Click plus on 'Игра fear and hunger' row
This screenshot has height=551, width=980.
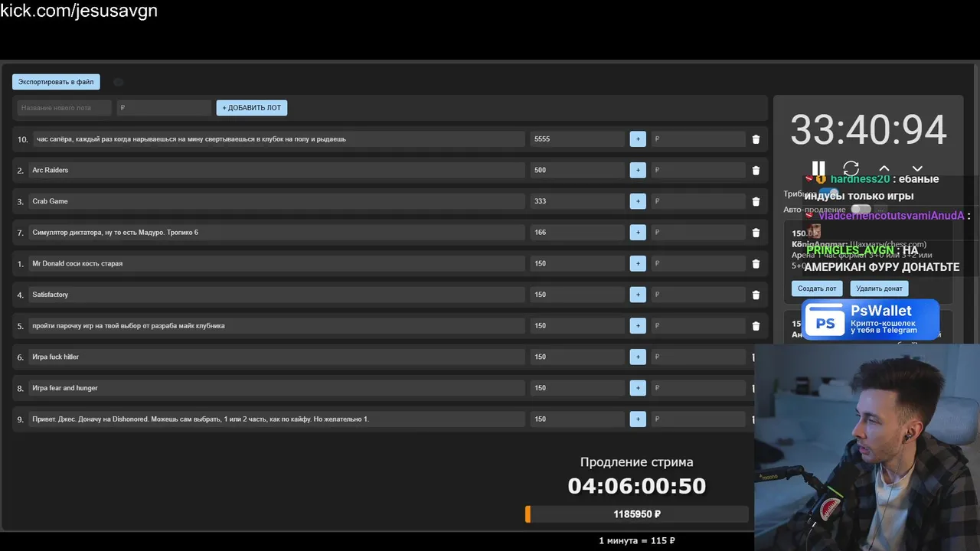tap(638, 388)
